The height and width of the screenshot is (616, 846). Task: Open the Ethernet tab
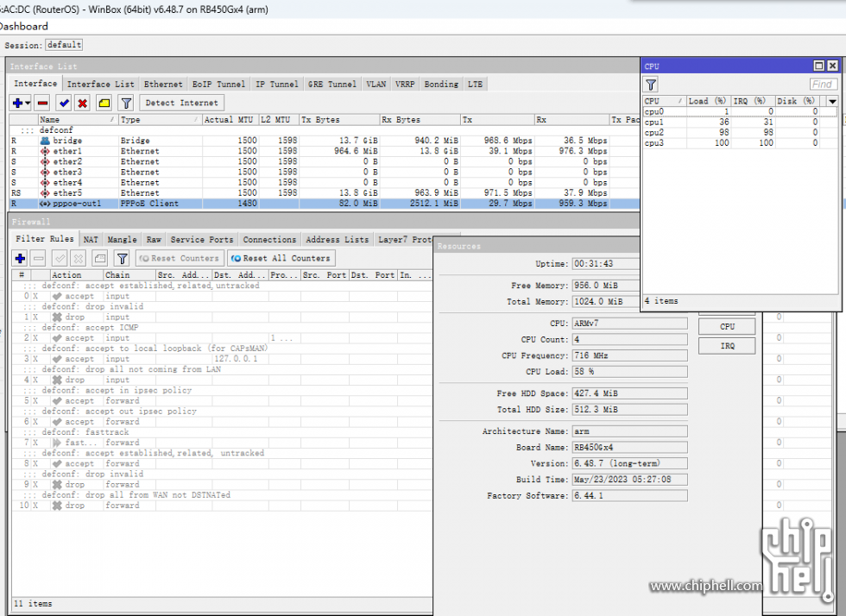click(163, 85)
